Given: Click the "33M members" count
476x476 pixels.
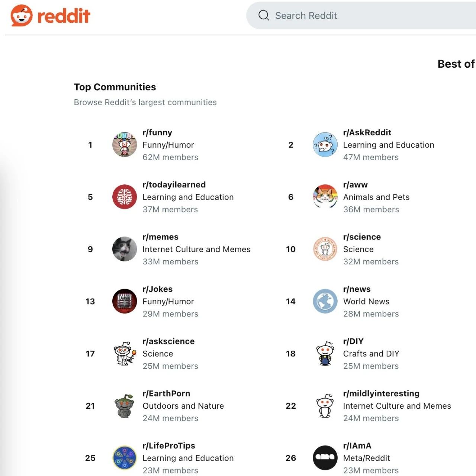Looking at the screenshot, I should point(171,262).
